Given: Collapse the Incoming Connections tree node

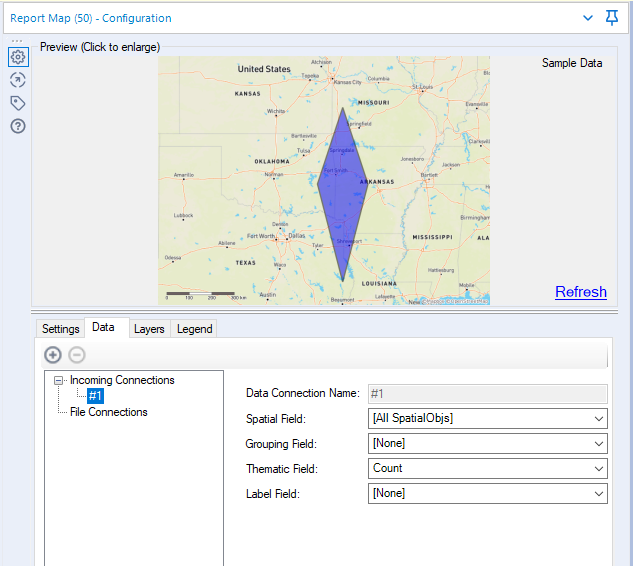Looking at the screenshot, I should tap(60, 381).
